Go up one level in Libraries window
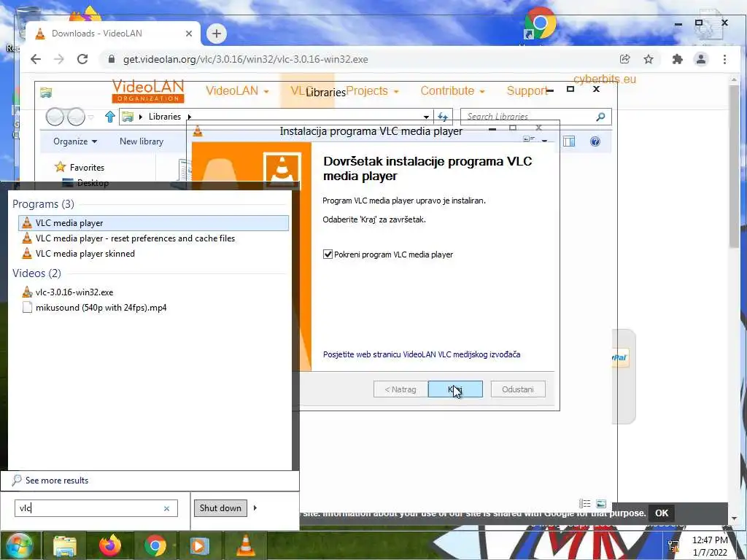This screenshot has width=747, height=560. pyautogui.click(x=110, y=117)
